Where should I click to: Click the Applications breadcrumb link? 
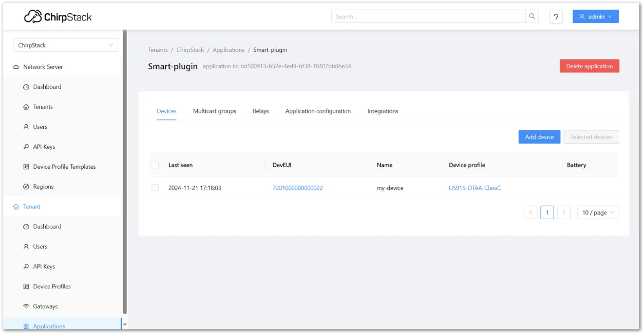(x=229, y=50)
